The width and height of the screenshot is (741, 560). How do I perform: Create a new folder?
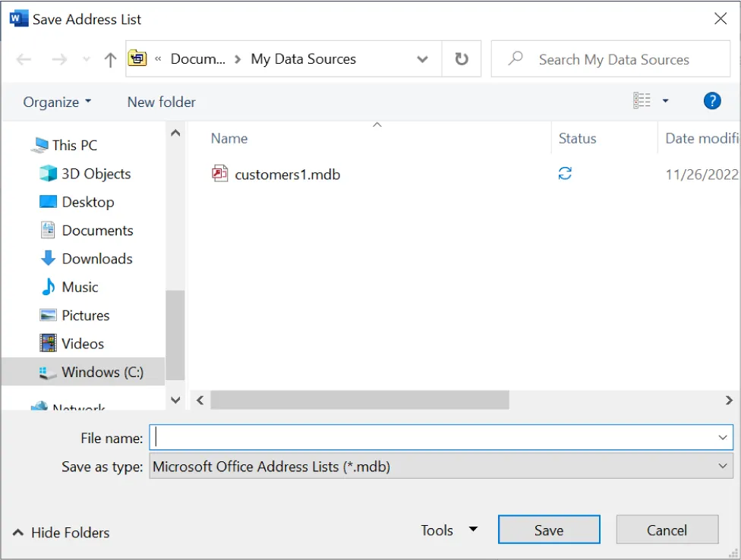(160, 102)
